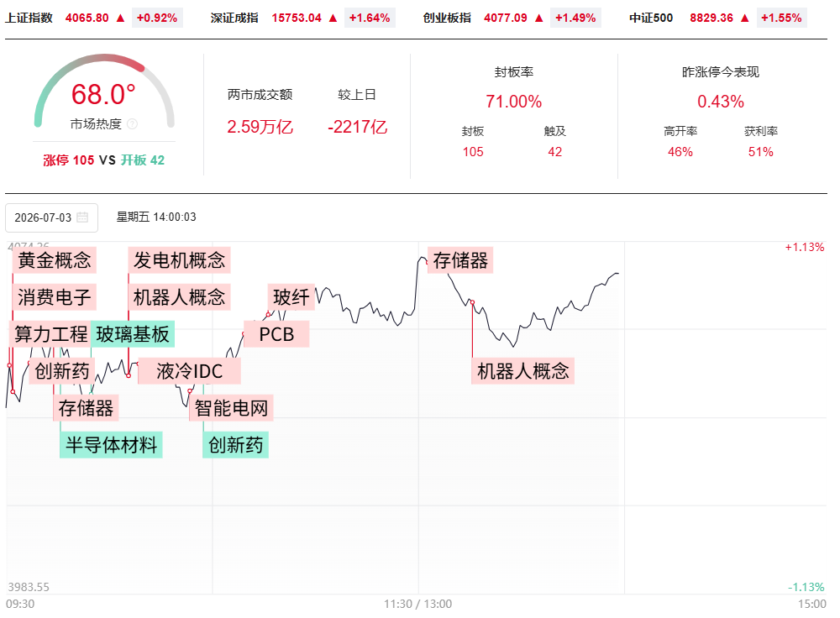
Task: Click the green 玻璃基板 tag
Action: tap(133, 334)
